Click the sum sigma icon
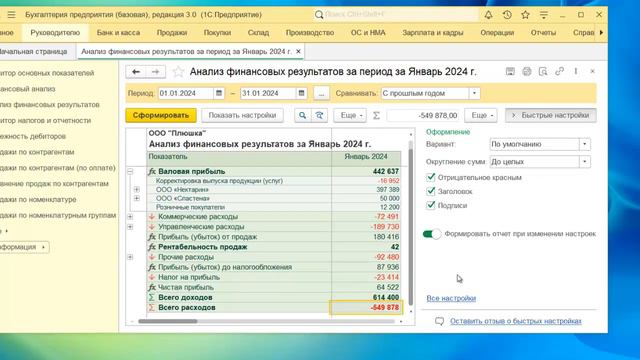640x360 pixels. pos(376,116)
